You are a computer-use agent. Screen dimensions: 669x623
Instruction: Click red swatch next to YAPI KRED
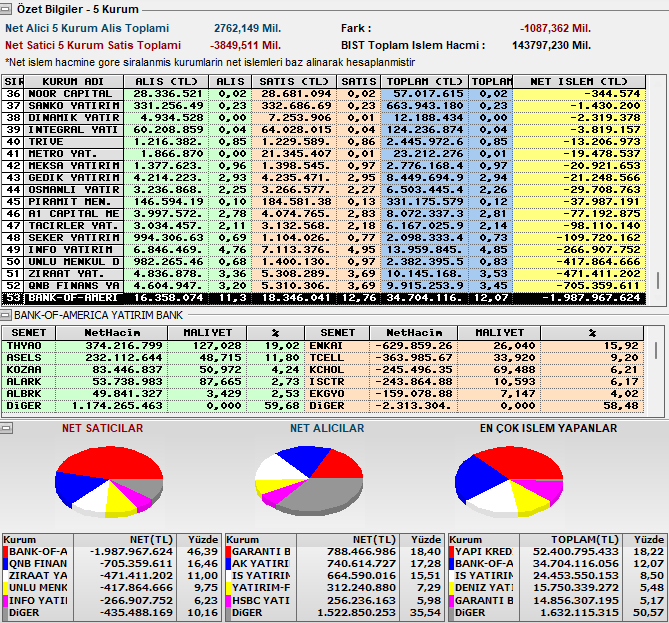[x=452, y=552]
